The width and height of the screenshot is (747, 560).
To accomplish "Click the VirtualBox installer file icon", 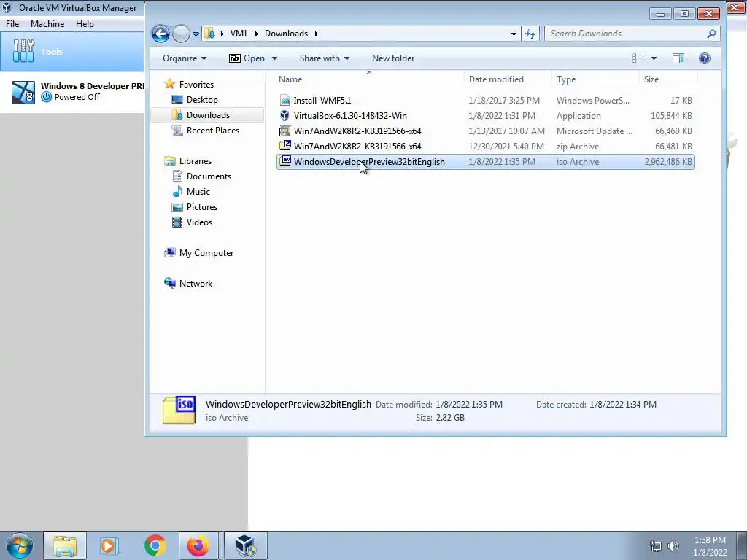I will click(285, 116).
